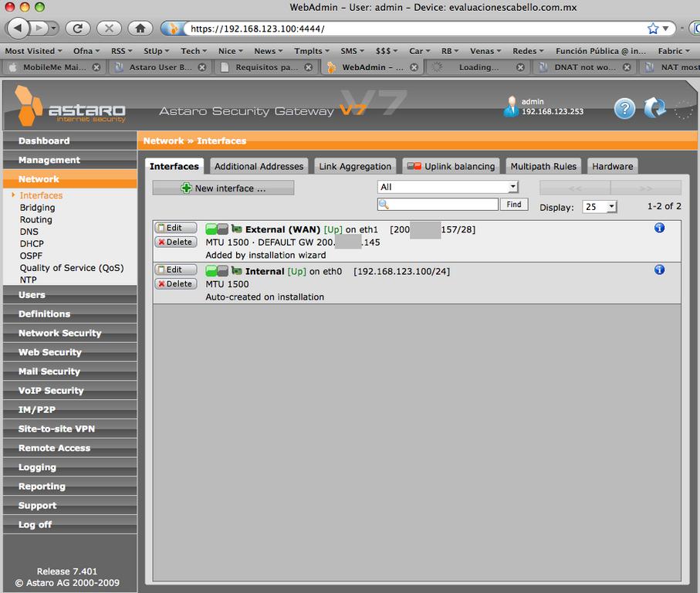Open the RSS bookmarks folder dropdown

click(122, 51)
